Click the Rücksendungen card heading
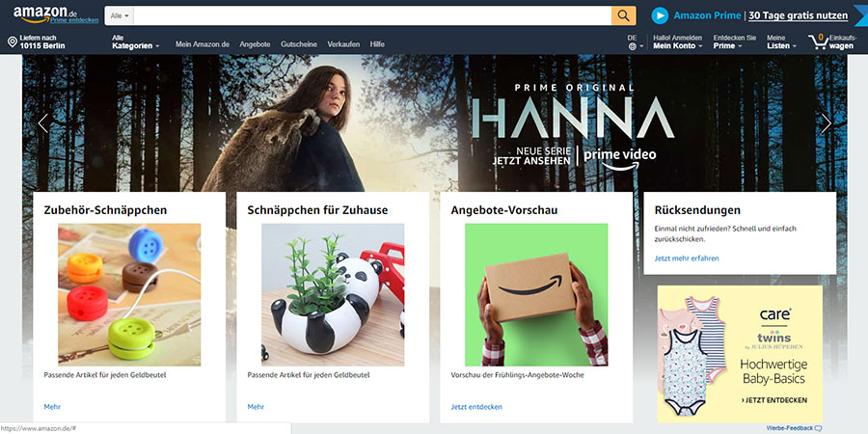 click(697, 210)
